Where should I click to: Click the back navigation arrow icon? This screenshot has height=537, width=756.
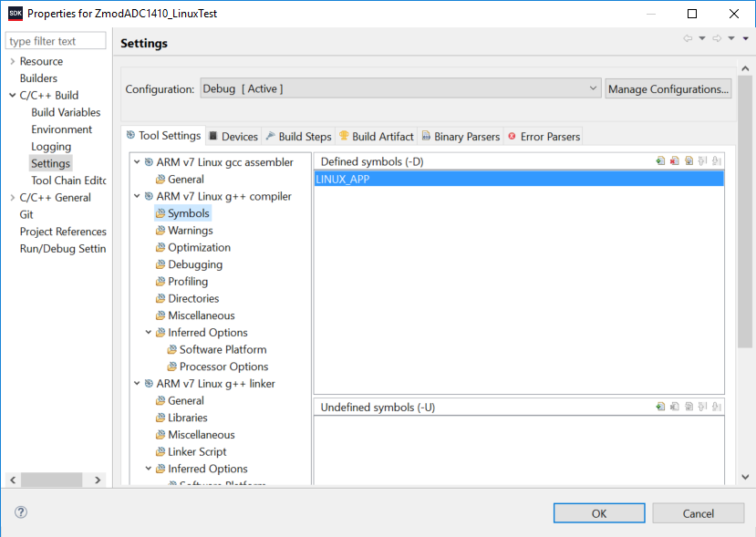click(x=688, y=38)
